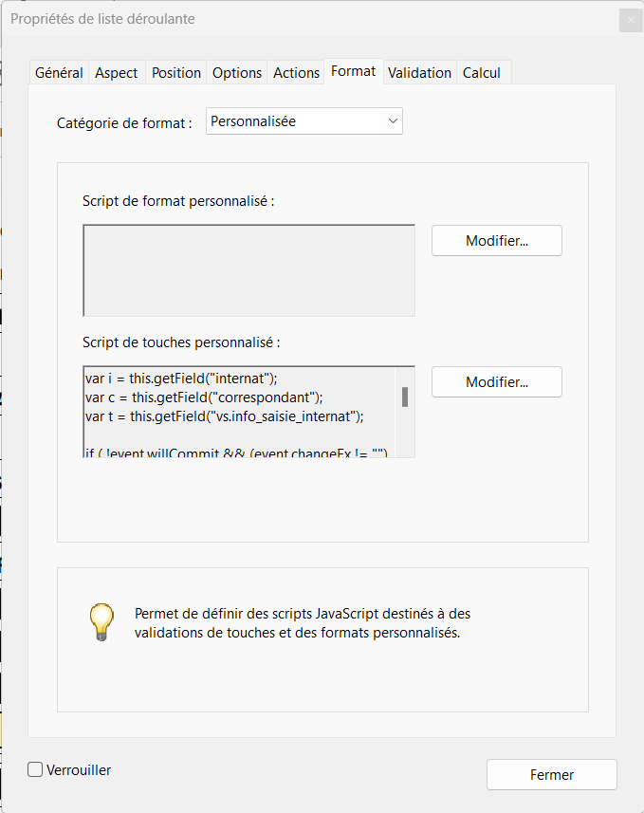Show the Actions tab
This screenshot has width=644, height=813.
297,73
